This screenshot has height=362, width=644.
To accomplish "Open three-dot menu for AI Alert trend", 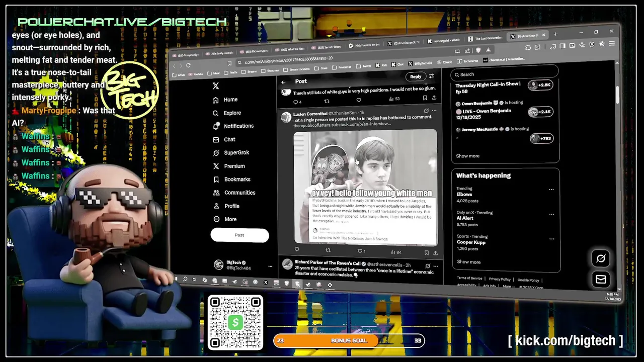I will click(552, 214).
